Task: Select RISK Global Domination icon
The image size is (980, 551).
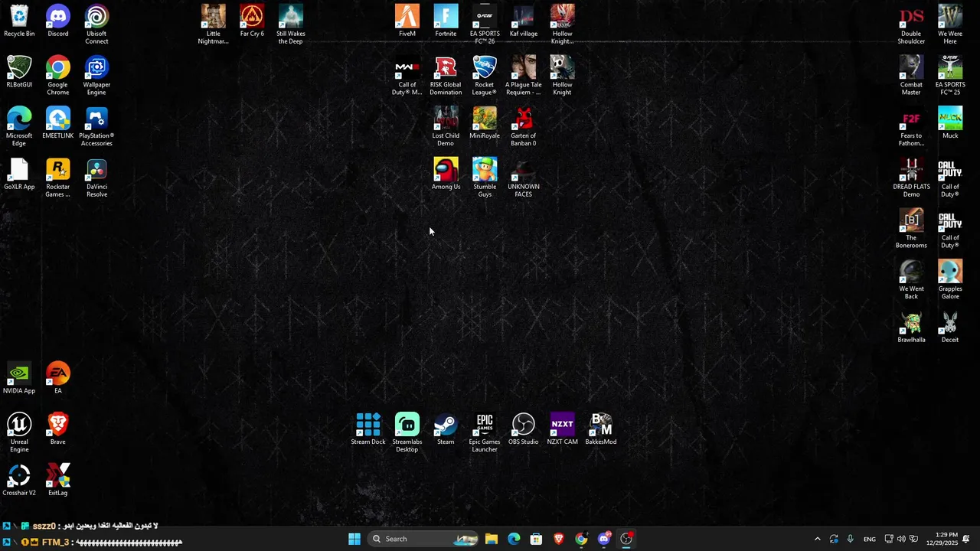Action: [x=446, y=76]
